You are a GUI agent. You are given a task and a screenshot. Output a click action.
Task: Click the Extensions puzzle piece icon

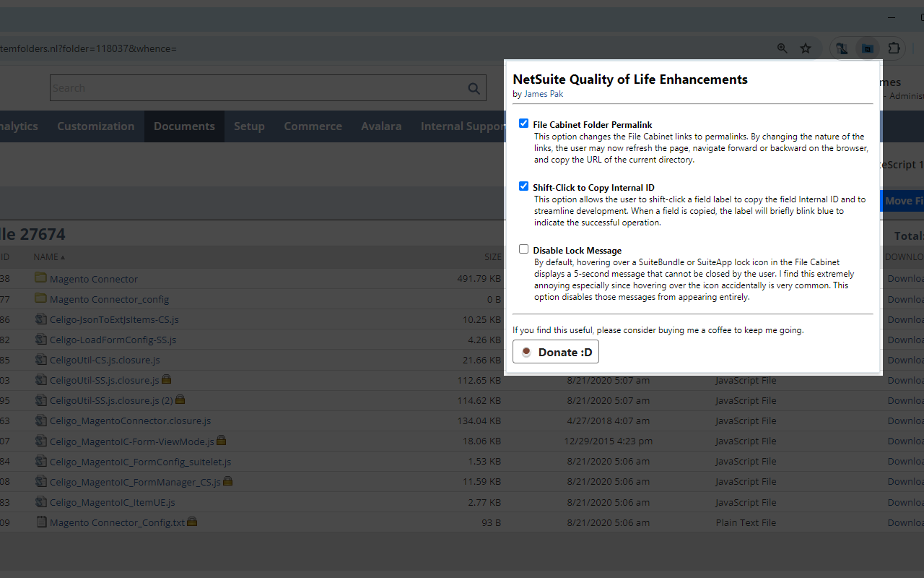coord(894,48)
